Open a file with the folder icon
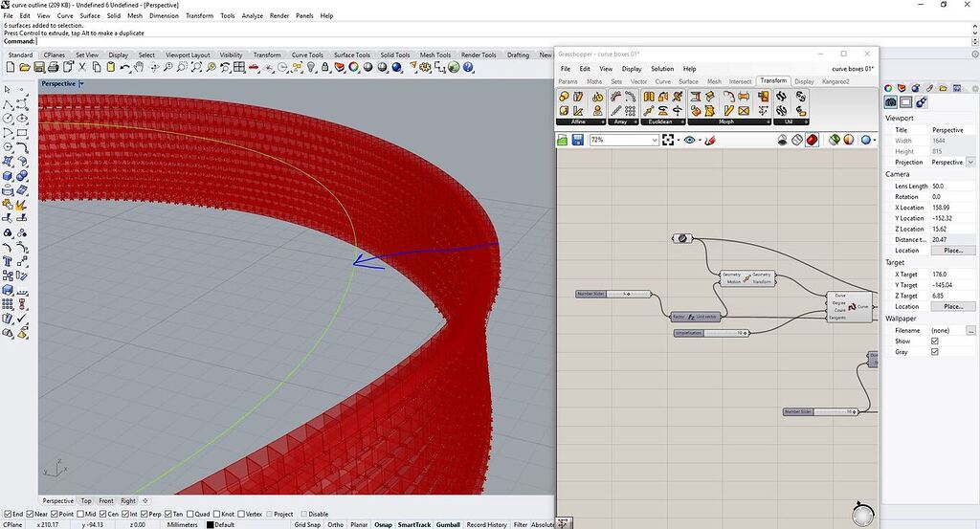 tap(25, 68)
